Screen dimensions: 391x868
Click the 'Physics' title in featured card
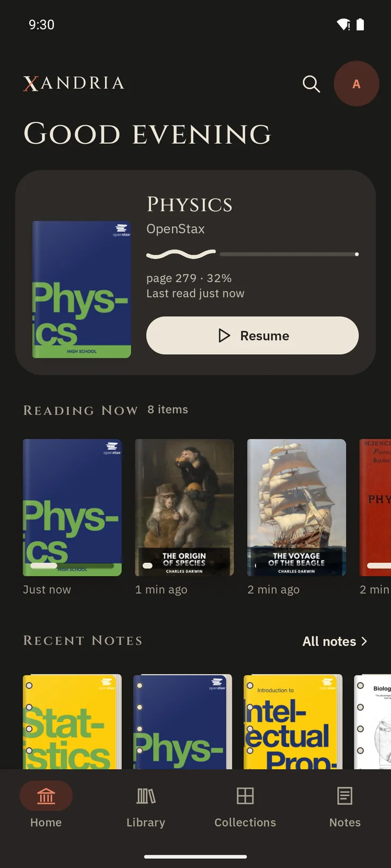190,205
